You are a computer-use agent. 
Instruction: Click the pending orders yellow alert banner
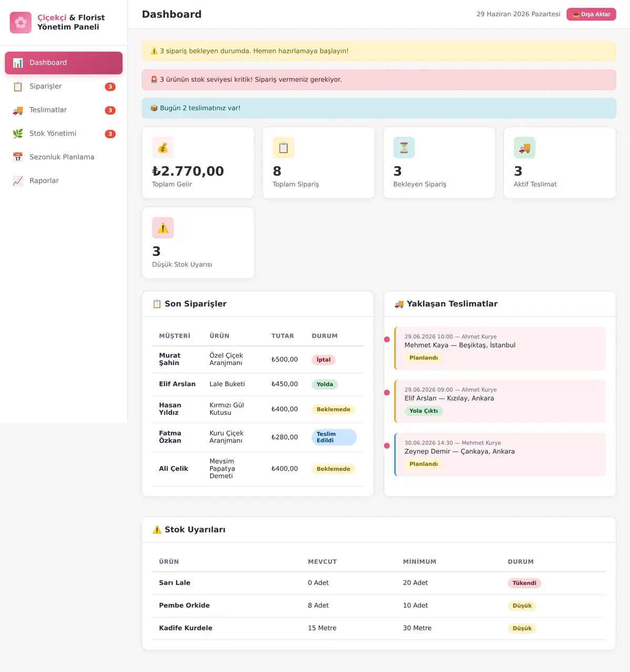pos(379,51)
